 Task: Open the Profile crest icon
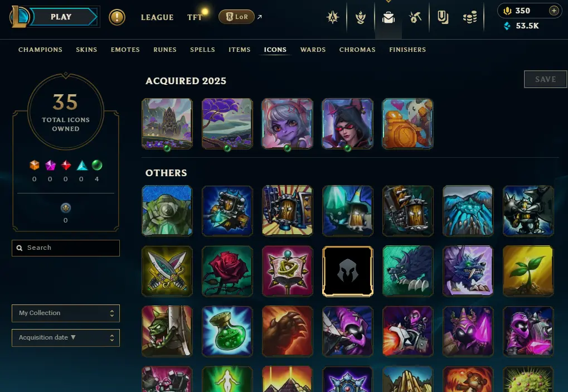point(361,17)
